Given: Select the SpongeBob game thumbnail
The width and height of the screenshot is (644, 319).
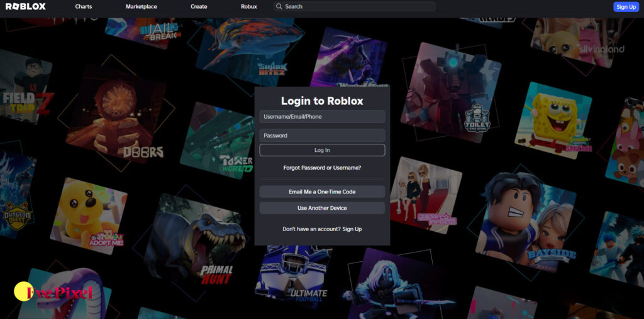Looking at the screenshot, I should coord(553,121).
